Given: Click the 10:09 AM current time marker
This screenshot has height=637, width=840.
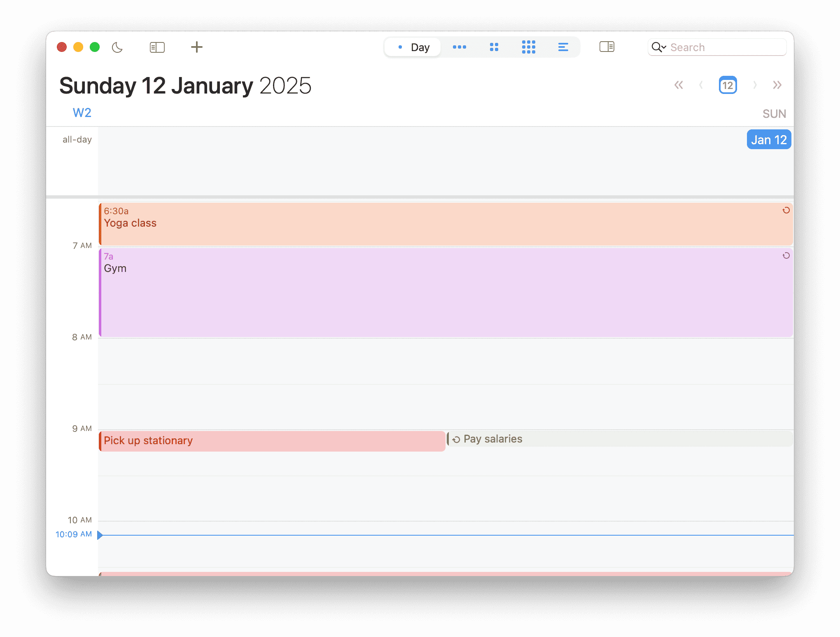Looking at the screenshot, I should pyautogui.click(x=74, y=534).
